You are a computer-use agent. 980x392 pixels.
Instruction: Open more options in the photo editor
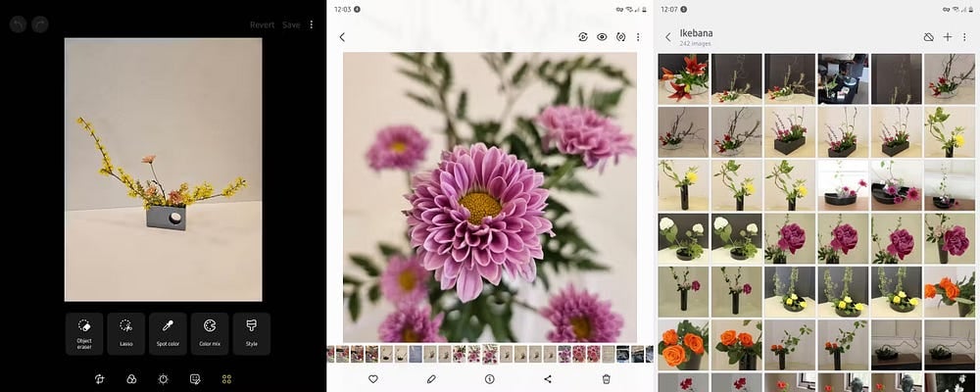click(312, 24)
